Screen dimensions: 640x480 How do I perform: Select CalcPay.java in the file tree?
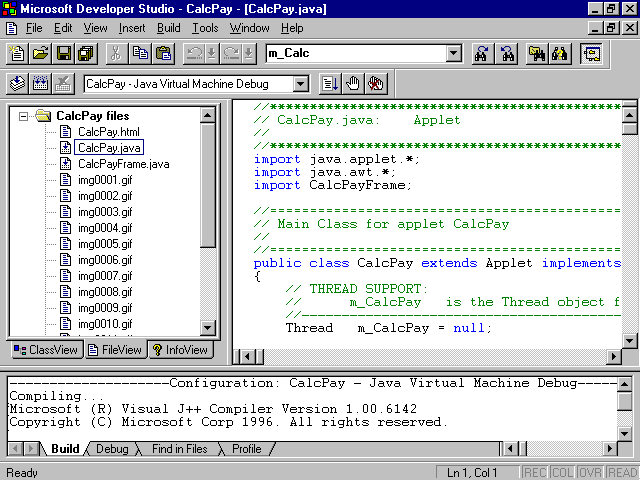[109, 148]
